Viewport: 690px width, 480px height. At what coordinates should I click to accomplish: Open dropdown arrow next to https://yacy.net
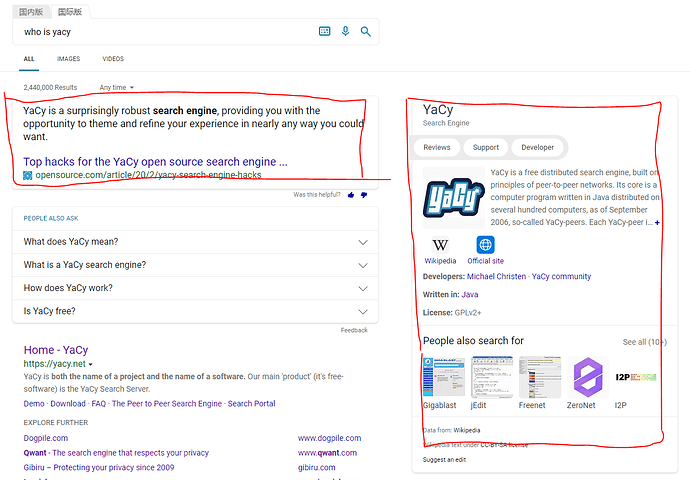coord(91,364)
